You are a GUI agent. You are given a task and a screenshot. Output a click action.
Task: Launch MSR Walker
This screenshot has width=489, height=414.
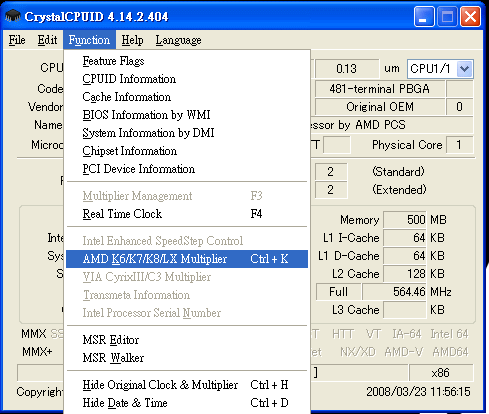(187, 358)
